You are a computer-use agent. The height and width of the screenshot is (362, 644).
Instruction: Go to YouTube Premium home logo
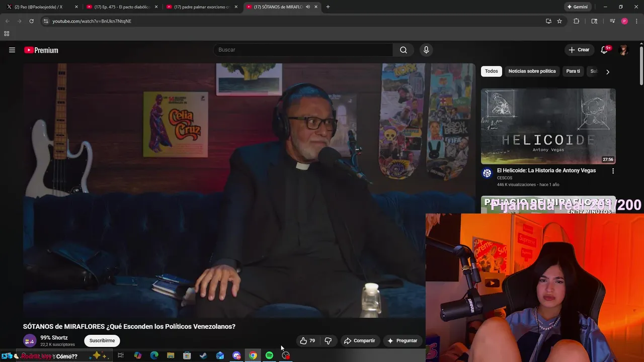point(41,50)
